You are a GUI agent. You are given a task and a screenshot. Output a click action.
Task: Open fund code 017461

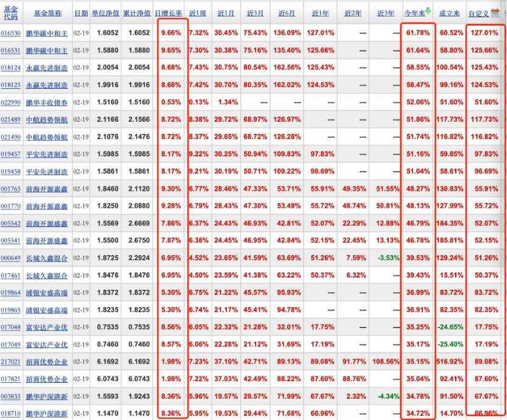[x=11, y=275]
